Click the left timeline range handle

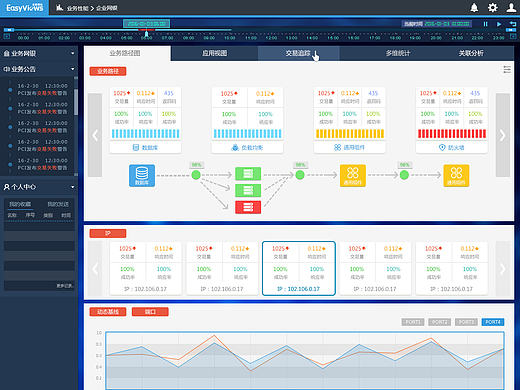pyautogui.click(x=9, y=30)
